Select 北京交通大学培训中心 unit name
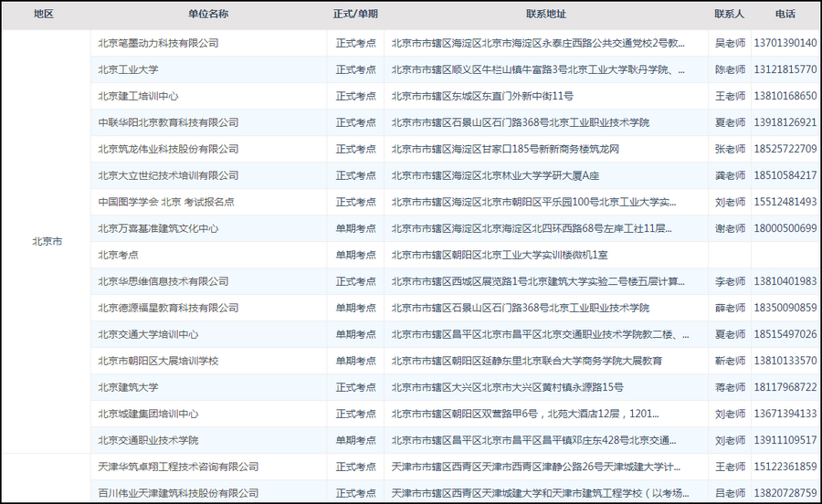The width and height of the screenshot is (822, 504). click(x=148, y=334)
